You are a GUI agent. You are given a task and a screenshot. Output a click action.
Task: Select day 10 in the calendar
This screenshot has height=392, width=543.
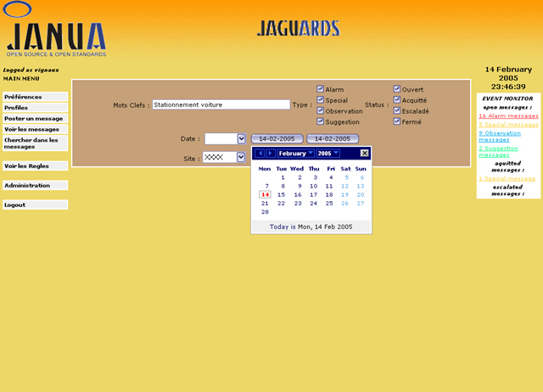click(x=313, y=186)
